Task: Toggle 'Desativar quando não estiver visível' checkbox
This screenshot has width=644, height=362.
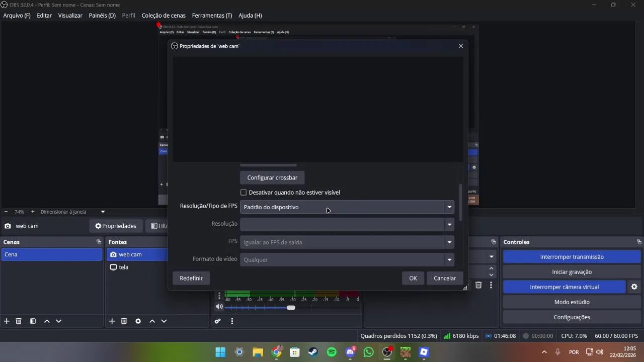Action: coord(244,193)
